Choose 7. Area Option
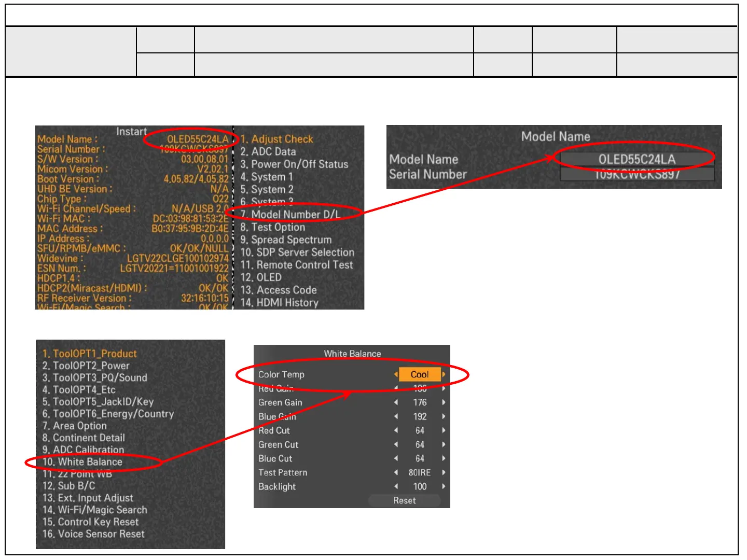 [74, 426]
